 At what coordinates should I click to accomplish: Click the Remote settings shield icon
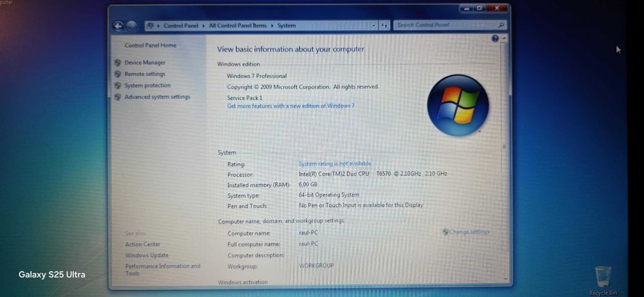118,74
